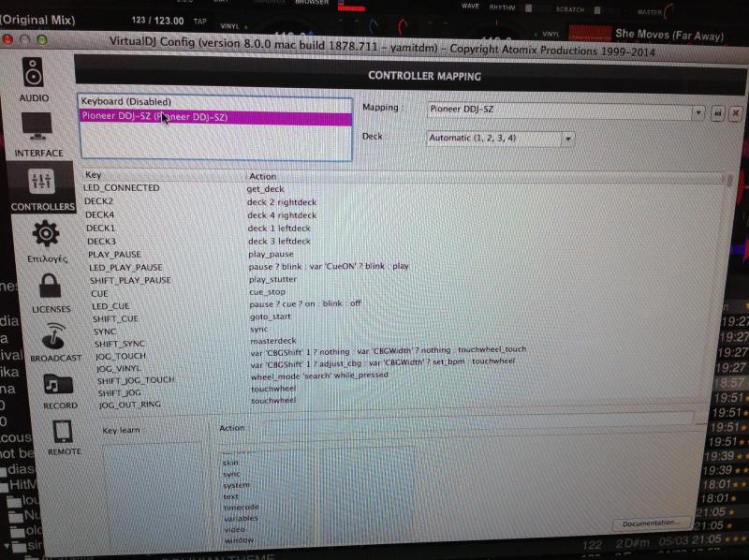Viewport: 749px width, 560px height.
Task: Click the goto_start action text
Action: (271, 317)
